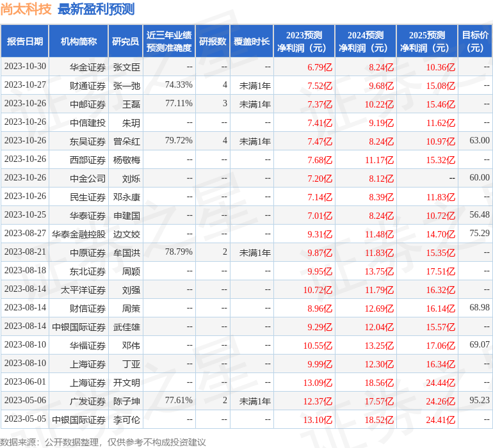Click analyst name 李可伦
This screenshot has width=493, height=448.
tap(126, 419)
